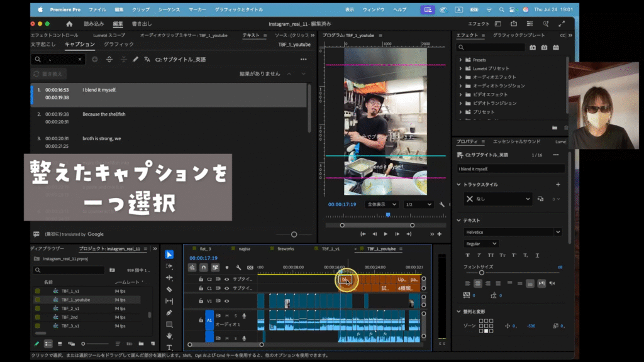The height and width of the screenshot is (362, 644).
Task: Edit caption using the pencil icon
Action: tap(135, 60)
